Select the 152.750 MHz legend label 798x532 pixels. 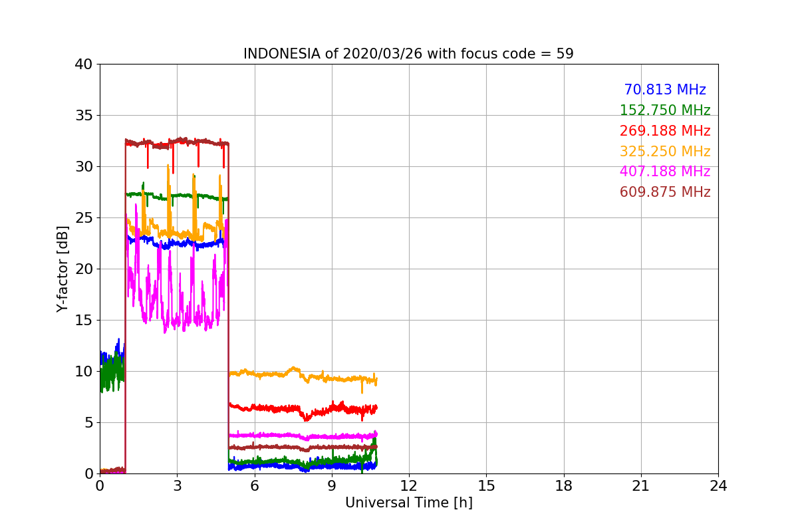coord(665,110)
